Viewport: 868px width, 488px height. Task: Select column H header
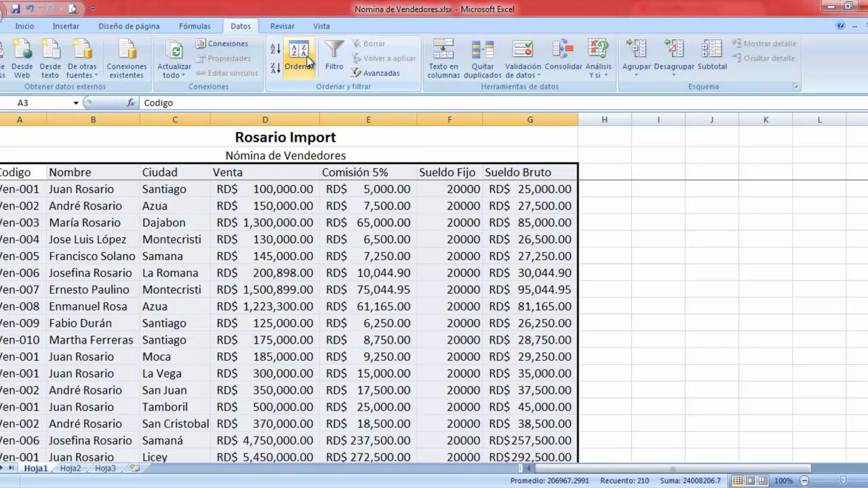point(604,119)
